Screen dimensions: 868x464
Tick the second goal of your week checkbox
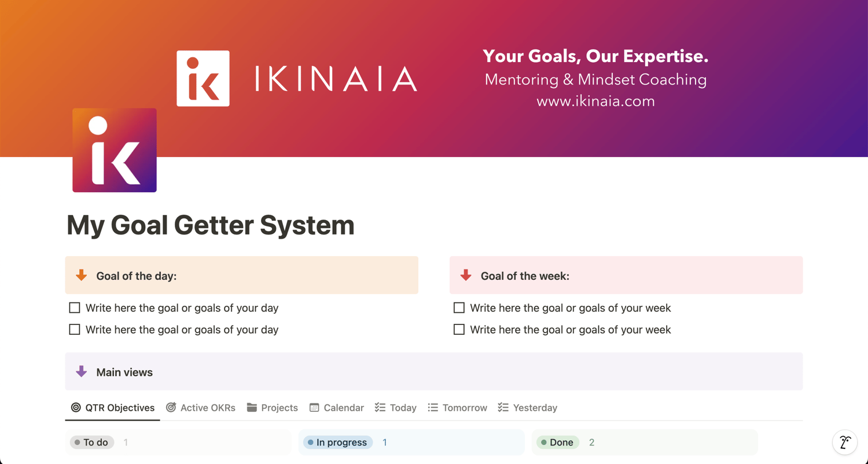tap(459, 330)
